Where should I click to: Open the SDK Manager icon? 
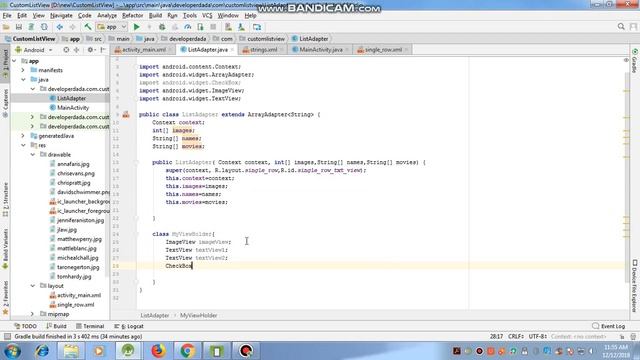[x=241, y=27]
